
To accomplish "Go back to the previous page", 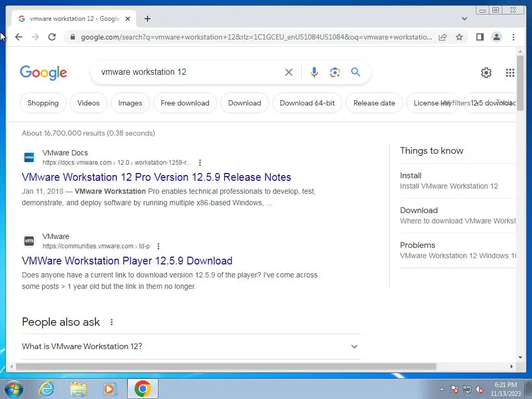I will (19, 37).
